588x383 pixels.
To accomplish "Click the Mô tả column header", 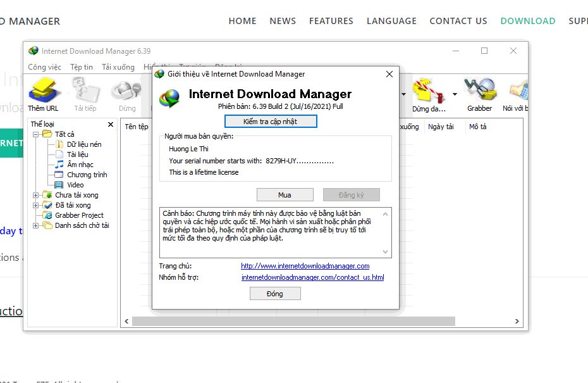I will click(x=478, y=127).
